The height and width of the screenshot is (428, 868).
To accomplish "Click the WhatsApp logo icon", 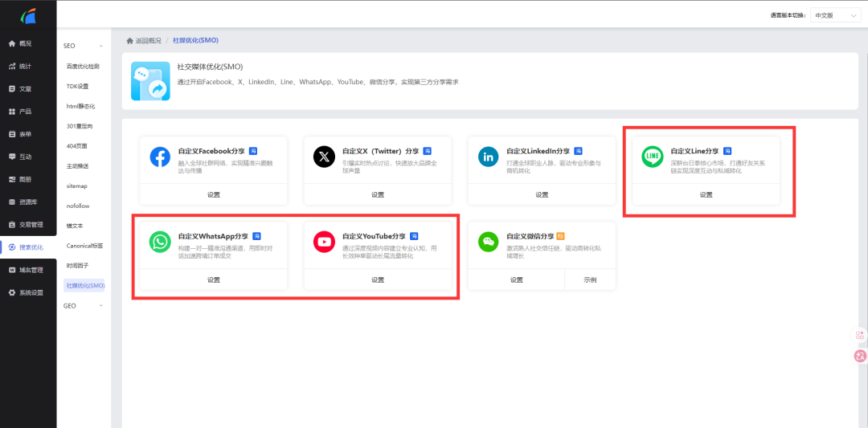I will [160, 242].
